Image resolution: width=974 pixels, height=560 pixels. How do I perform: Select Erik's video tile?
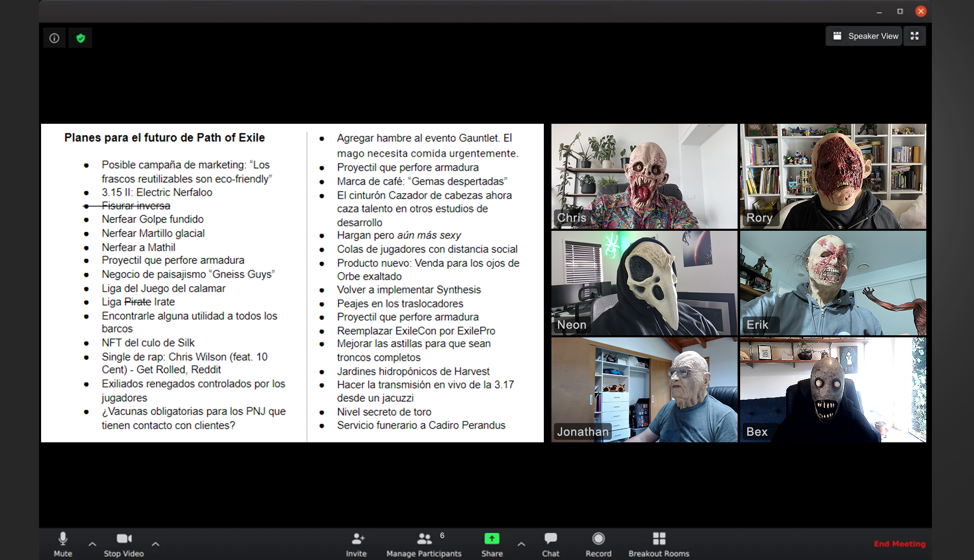tap(833, 283)
